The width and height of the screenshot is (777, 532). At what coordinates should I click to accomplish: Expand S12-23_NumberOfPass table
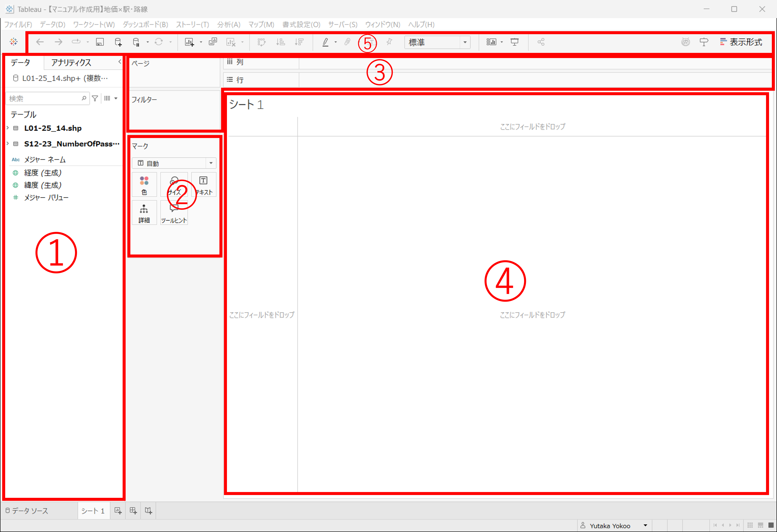click(7, 144)
